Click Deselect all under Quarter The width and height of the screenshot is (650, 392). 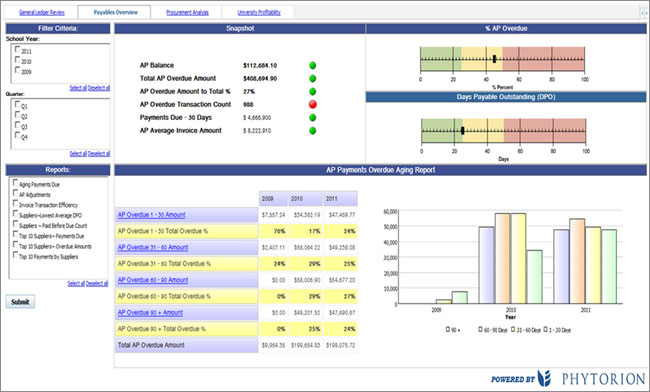(99, 154)
